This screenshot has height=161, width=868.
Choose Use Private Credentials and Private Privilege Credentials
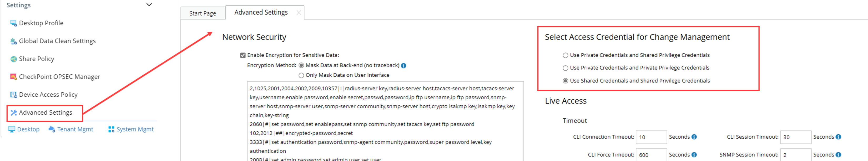click(566, 68)
